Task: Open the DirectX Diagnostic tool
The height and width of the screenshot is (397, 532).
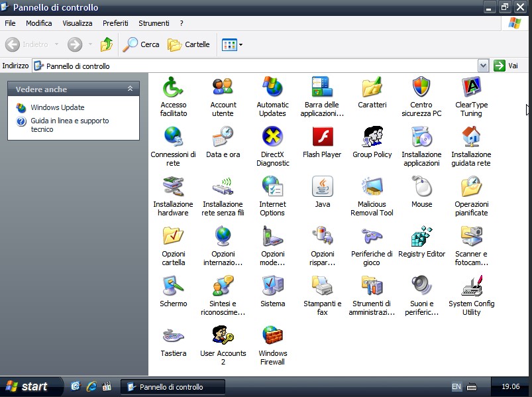Action: click(x=272, y=146)
